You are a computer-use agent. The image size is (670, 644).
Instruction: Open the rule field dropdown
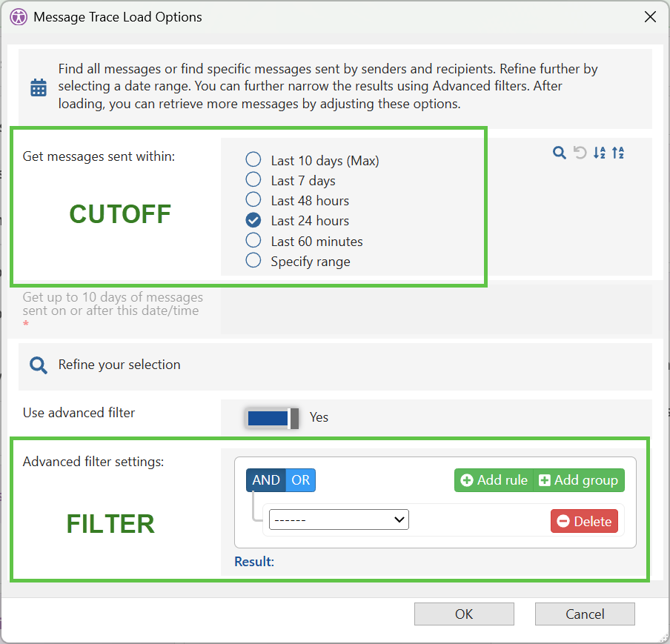(x=339, y=519)
